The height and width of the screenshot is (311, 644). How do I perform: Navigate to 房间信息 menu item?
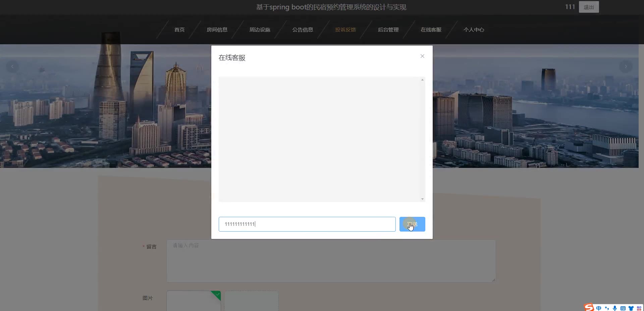[217, 30]
